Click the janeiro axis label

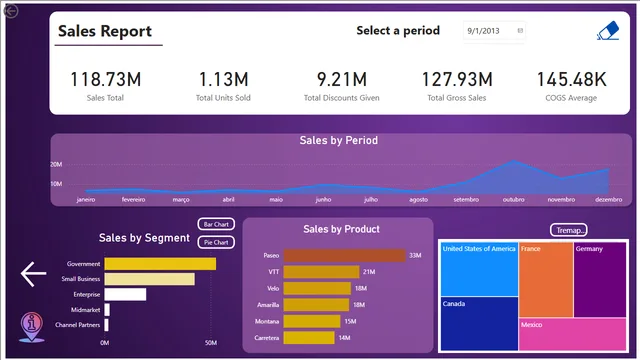click(86, 200)
